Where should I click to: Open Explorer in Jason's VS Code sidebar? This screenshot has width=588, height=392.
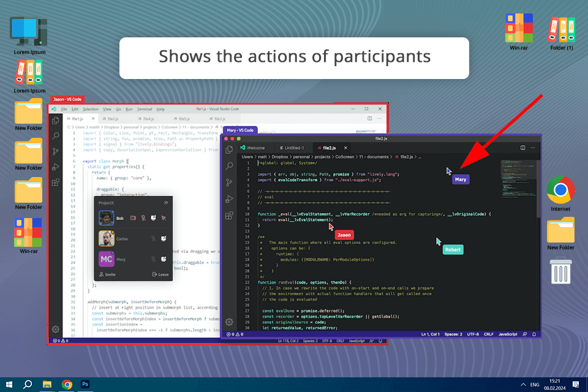coord(56,121)
